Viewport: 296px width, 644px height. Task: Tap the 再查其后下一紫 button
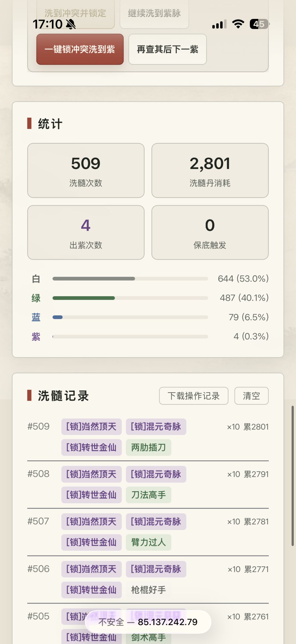pyautogui.click(x=167, y=49)
